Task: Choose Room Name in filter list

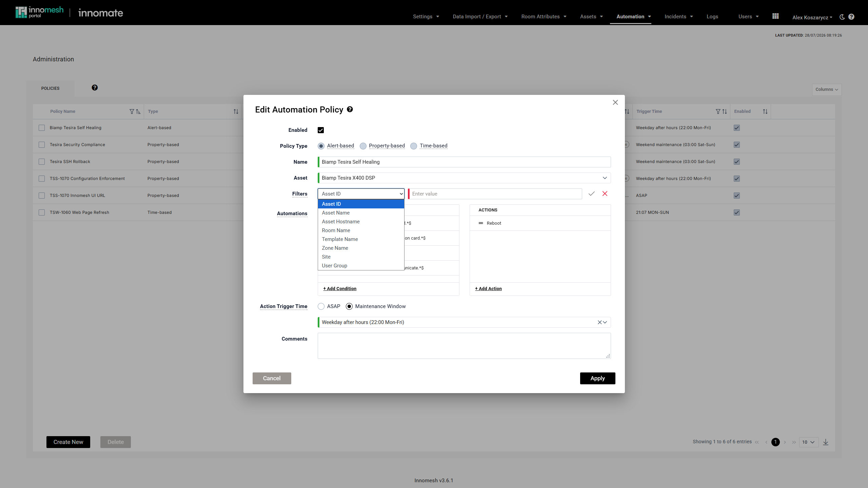Action: pyautogui.click(x=361, y=230)
